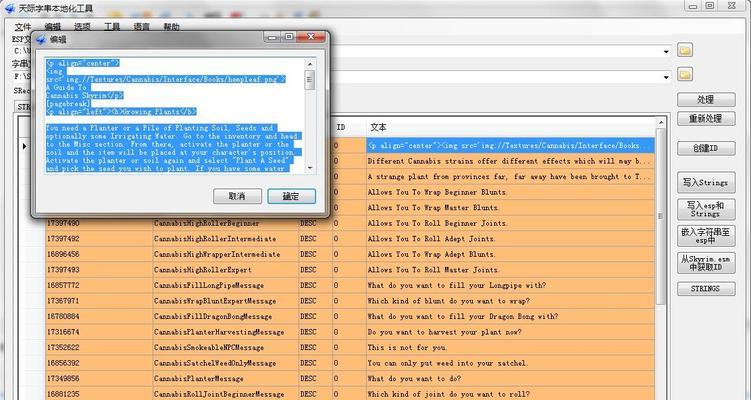Click text 'Allows You To Wrap Master Blunts.'
This screenshot has width=751, height=400.
[433, 207]
